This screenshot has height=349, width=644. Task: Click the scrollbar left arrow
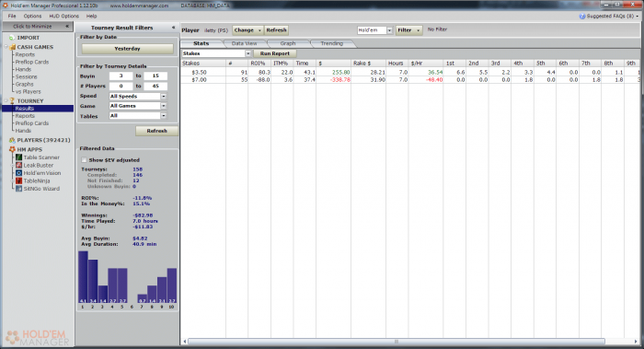[x=185, y=342]
